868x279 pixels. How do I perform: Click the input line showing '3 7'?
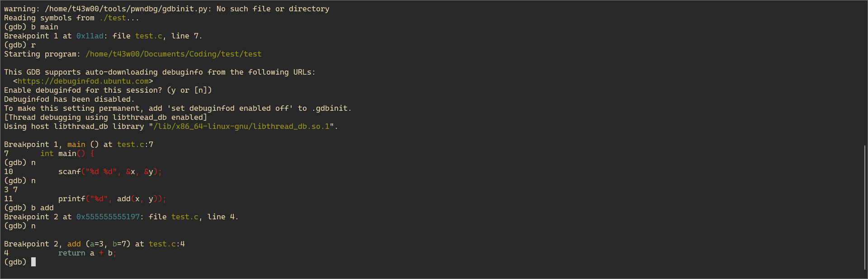click(x=11, y=190)
